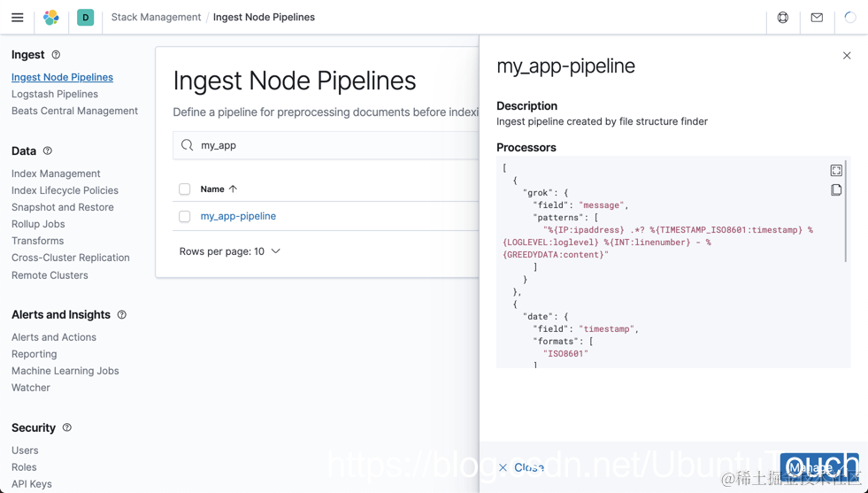The height and width of the screenshot is (493, 868).
Task: Sort by Name column arrow
Action: click(x=233, y=189)
